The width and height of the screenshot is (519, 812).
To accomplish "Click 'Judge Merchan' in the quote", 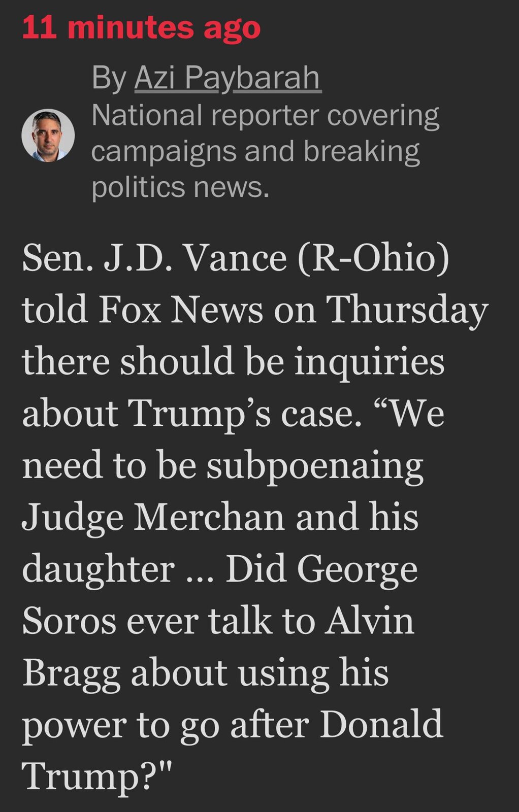I will pyautogui.click(x=153, y=518).
